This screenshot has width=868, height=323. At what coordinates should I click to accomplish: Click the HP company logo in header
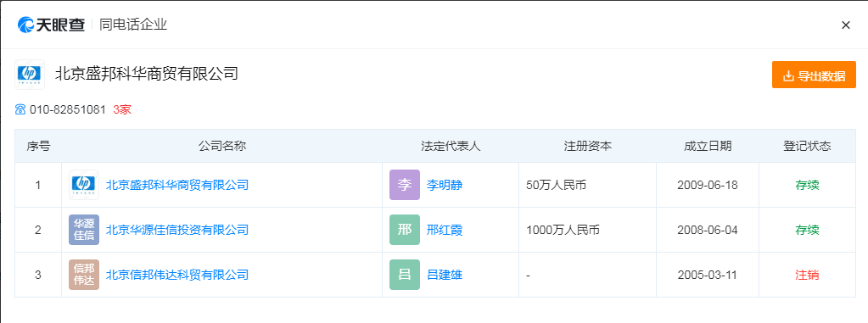tap(30, 74)
